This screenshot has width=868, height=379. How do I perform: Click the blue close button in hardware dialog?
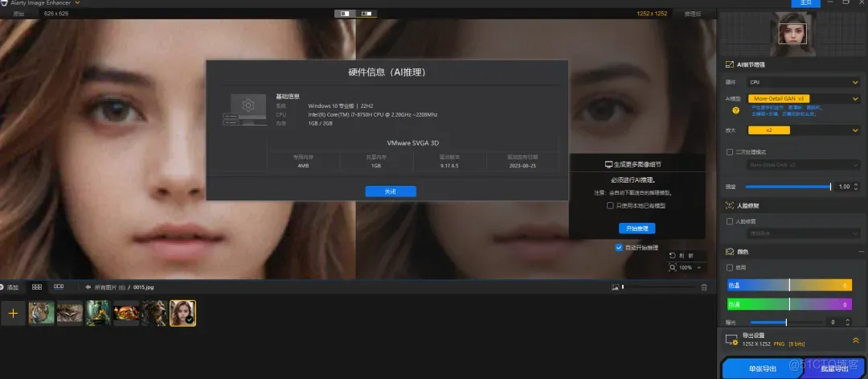(391, 192)
